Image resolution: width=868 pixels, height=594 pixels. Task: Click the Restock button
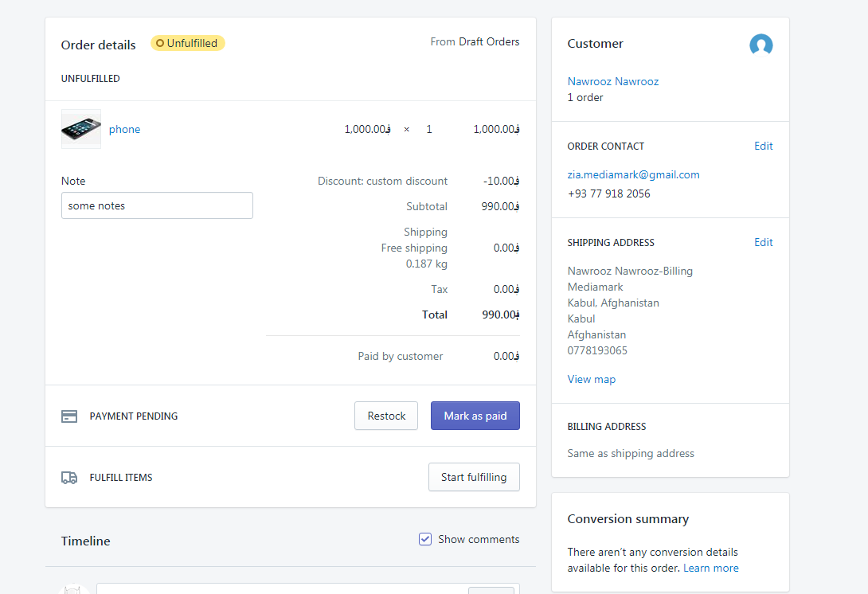coord(385,415)
